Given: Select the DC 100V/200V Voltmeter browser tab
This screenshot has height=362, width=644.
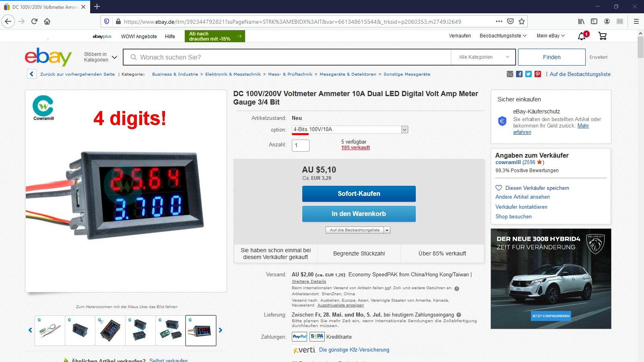Looking at the screenshot, I should (45, 7).
